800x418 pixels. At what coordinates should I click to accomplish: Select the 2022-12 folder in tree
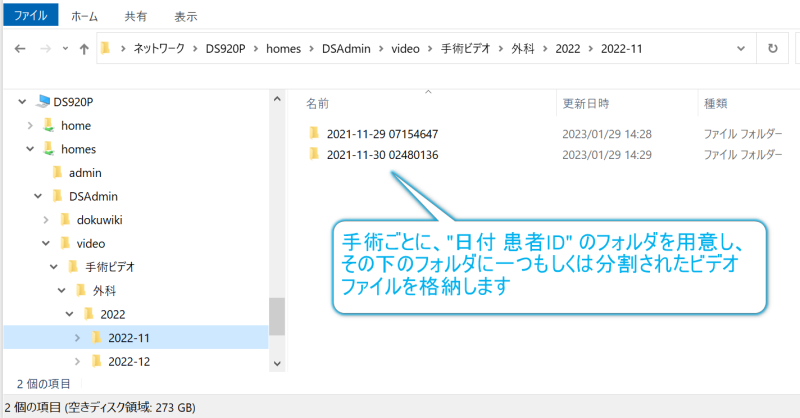129,361
